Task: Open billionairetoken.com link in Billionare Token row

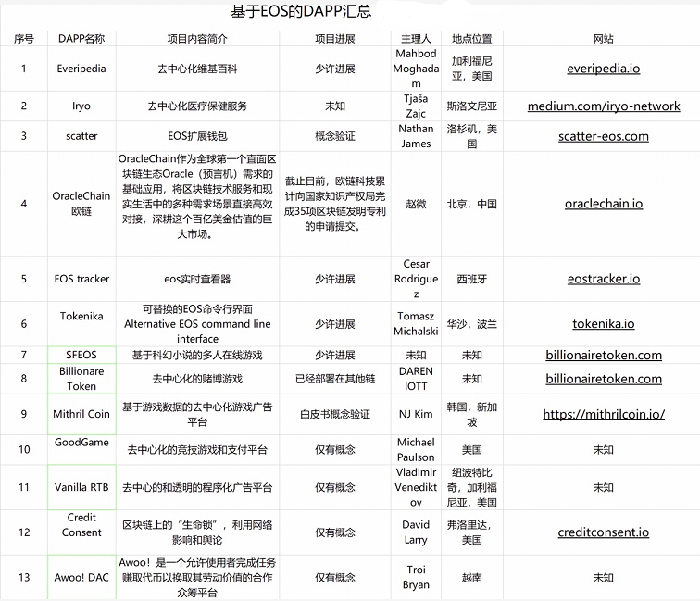Action: click(x=604, y=379)
